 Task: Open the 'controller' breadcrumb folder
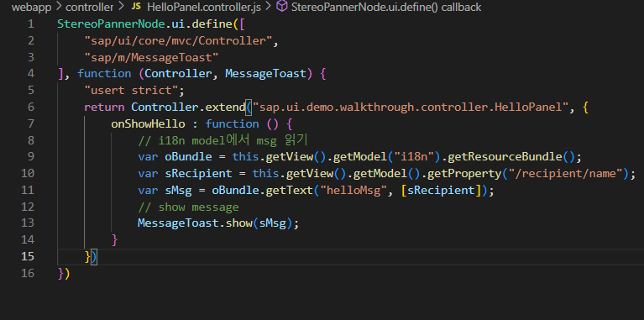[90, 8]
